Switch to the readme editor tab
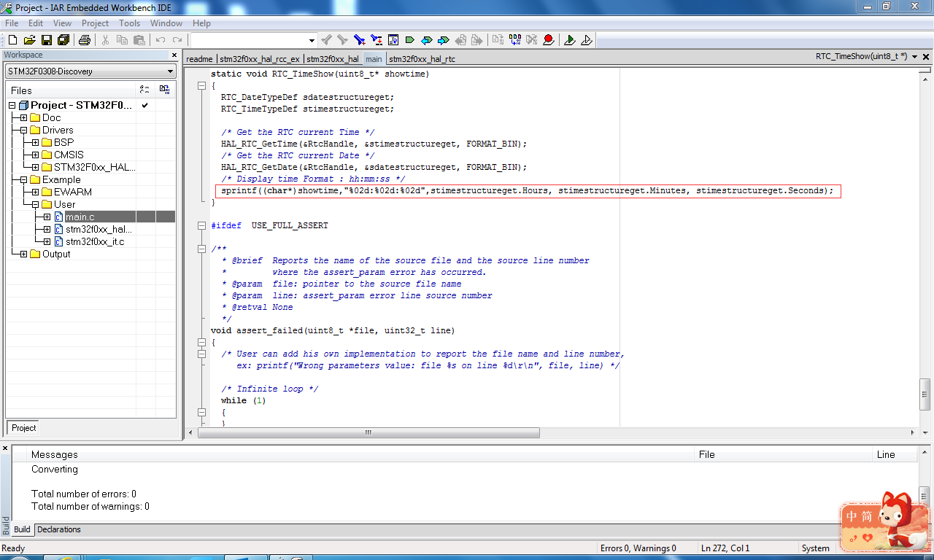934x560 pixels. point(199,59)
